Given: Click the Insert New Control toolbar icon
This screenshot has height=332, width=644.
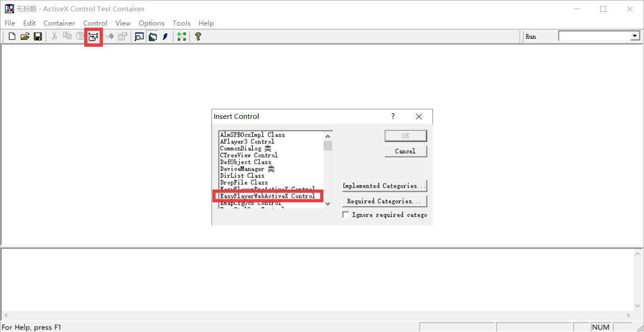Looking at the screenshot, I should tap(94, 37).
